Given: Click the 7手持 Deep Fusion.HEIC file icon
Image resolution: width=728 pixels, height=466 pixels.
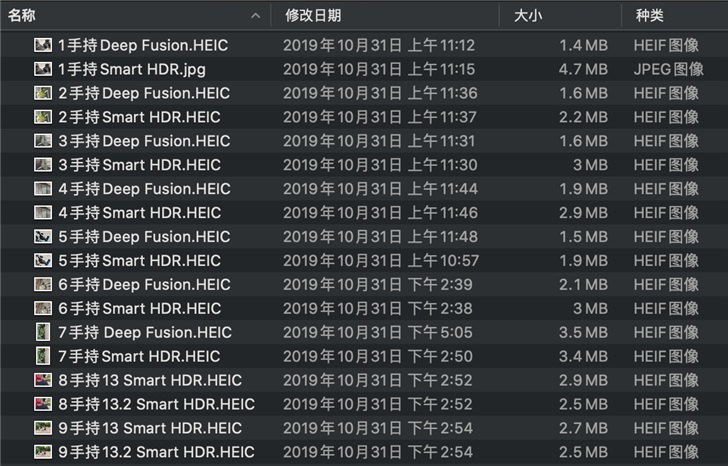Looking at the screenshot, I should point(43,332).
